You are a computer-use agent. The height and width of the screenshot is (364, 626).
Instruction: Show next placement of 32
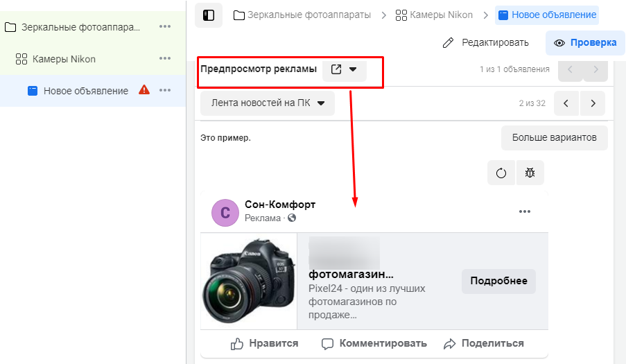pos(593,103)
